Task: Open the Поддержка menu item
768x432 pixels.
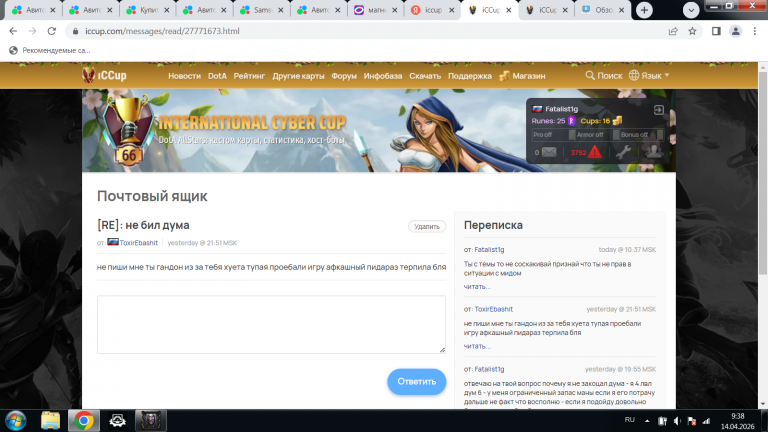Action: coord(470,76)
